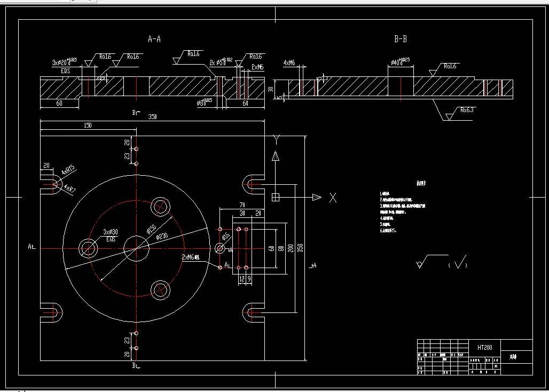
Task: Select the ø16 hole circle left of the bracket
Action: pyautogui.click(x=220, y=248)
